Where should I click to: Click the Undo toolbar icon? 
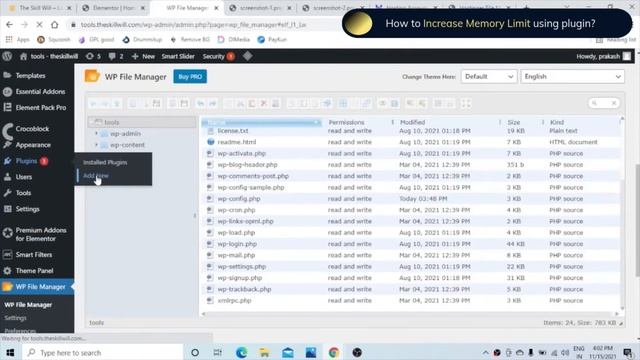(201, 104)
